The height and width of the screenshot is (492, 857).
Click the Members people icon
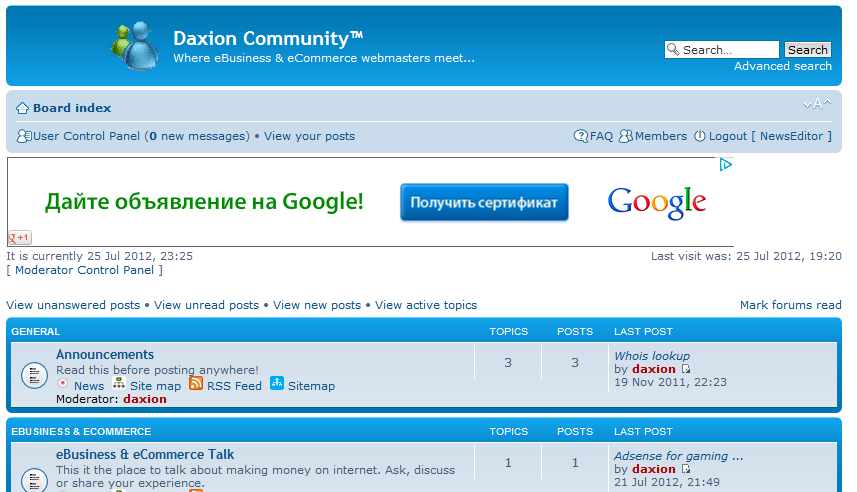pyautogui.click(x=626, y=136)
